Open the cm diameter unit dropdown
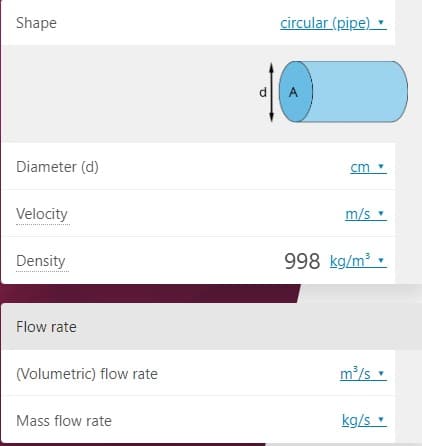Viewport: 422px width, 446px height. (x=368, y=167)
